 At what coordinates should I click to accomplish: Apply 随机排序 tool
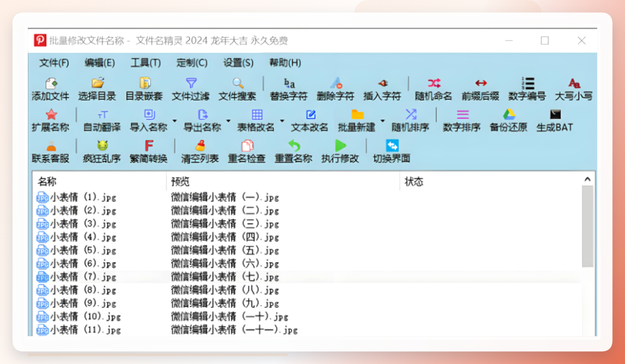point(410,120)
